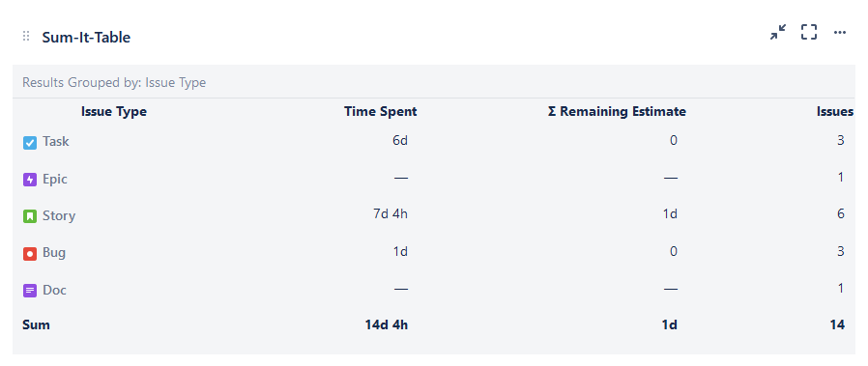Click the blue Task type icon

(x=30, y=143)
